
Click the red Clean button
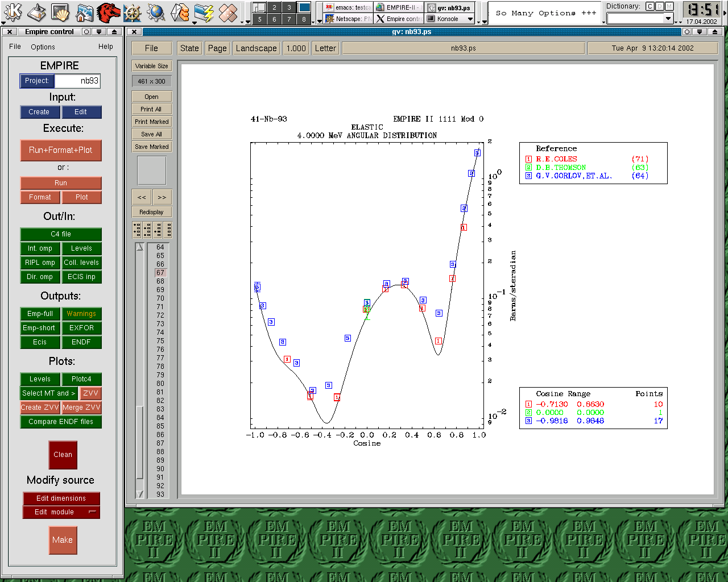coord(63,455)
